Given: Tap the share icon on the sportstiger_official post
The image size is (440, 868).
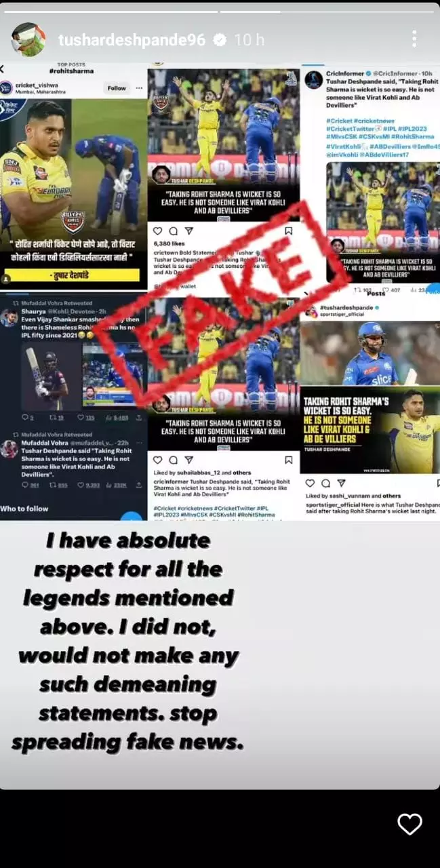Looking at the screenshot, I should click(x=341, y=483).
